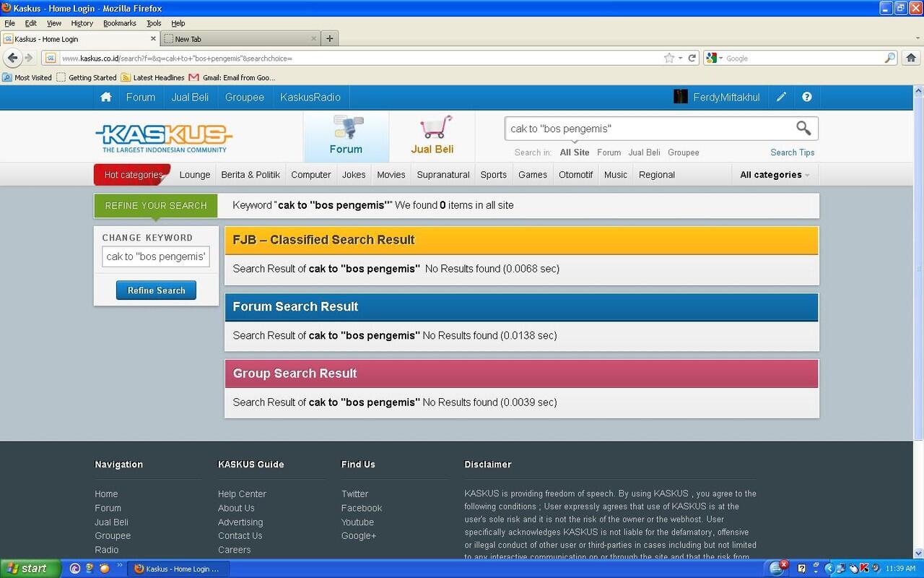Open the help question mark icon
The image size is (924, 578).
click(x=807, y=97)
